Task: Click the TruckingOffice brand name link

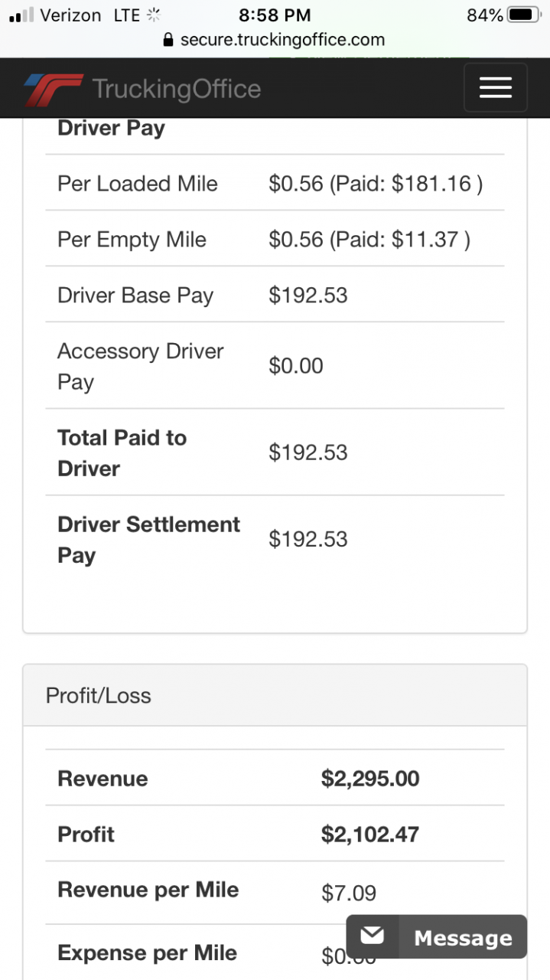Action: coord(177,89)
